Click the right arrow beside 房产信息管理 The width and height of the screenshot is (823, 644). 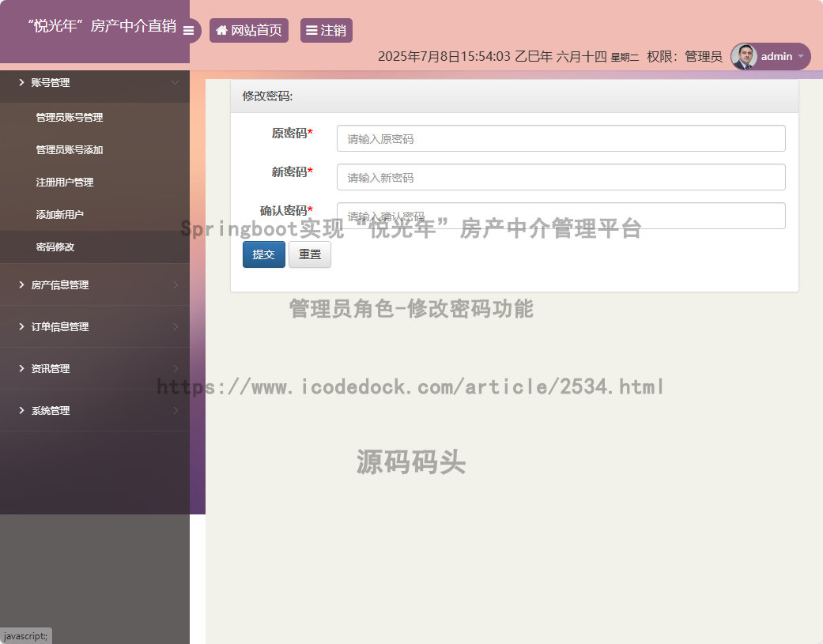click(176, 284)
